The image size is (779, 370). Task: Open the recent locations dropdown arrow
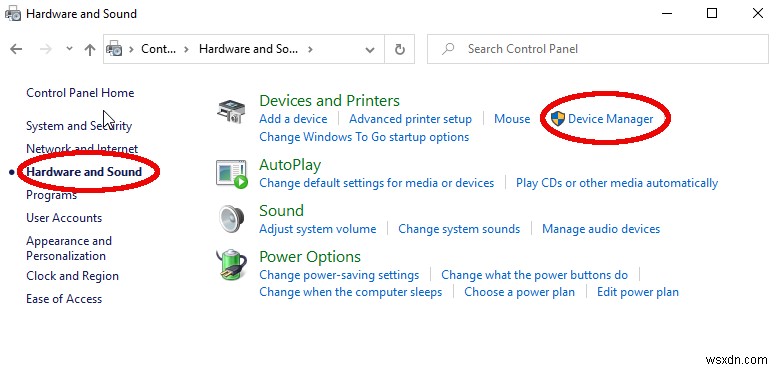[x=70, y=49]
